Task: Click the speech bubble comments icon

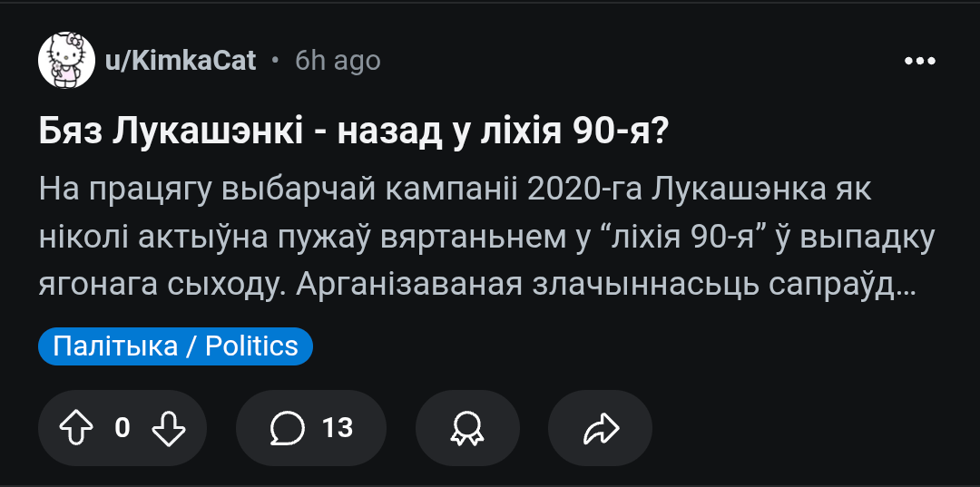Action: tap(287, 428)
